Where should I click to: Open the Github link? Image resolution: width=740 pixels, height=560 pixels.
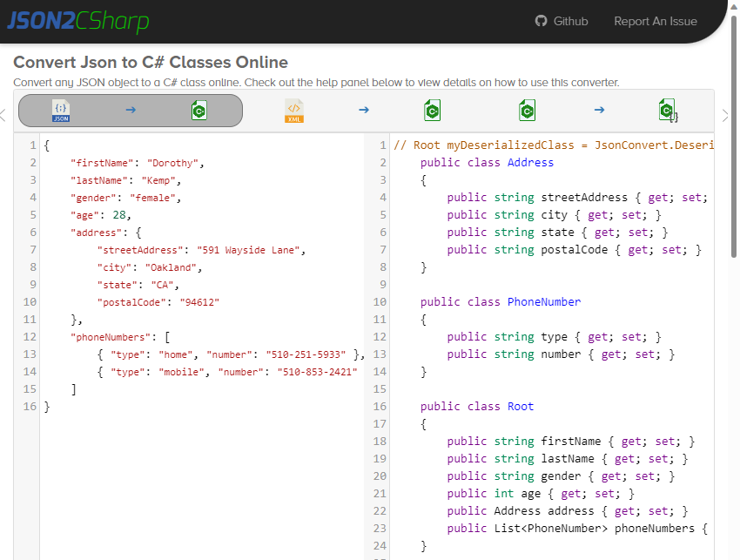(570, 21)
